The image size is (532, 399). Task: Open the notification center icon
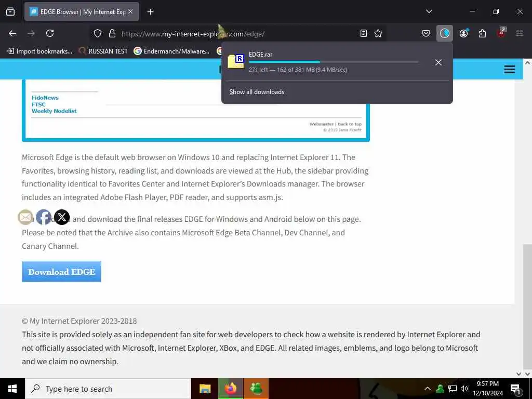pos(515,390)
